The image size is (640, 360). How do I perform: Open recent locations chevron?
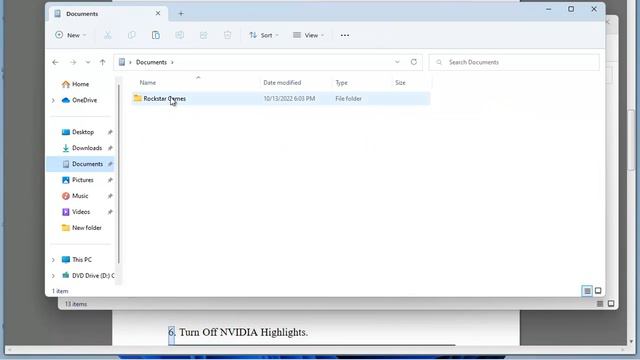click(88, 62)
